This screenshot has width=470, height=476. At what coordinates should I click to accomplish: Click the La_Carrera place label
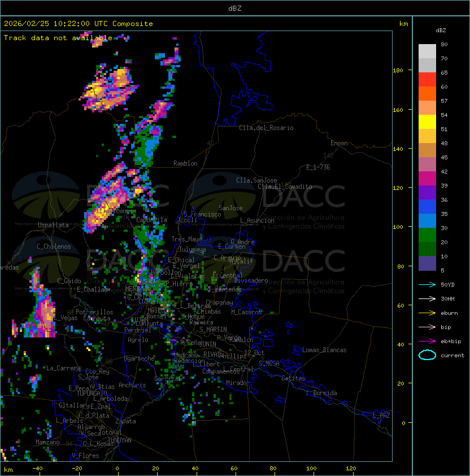[63, 368]
